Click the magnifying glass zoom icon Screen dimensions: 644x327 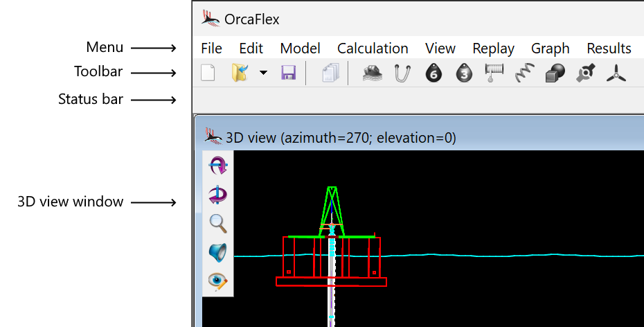(218, 223)
